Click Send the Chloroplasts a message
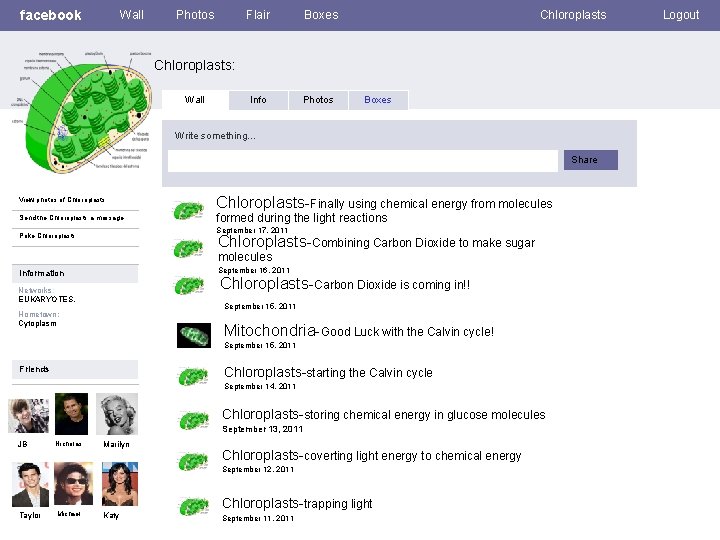 (x=72, y=218)
